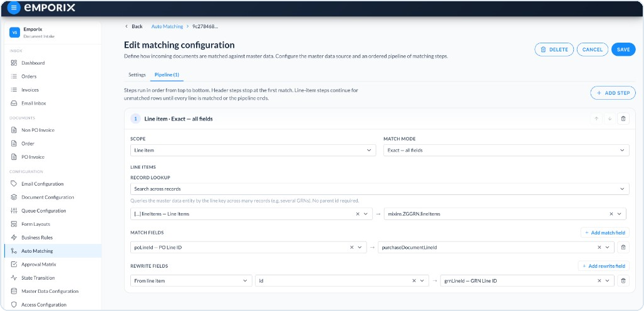The height and width of the screenshot is (311, 644).
Task: Go Back using the breadcrumb link
Action: [134, 26]
